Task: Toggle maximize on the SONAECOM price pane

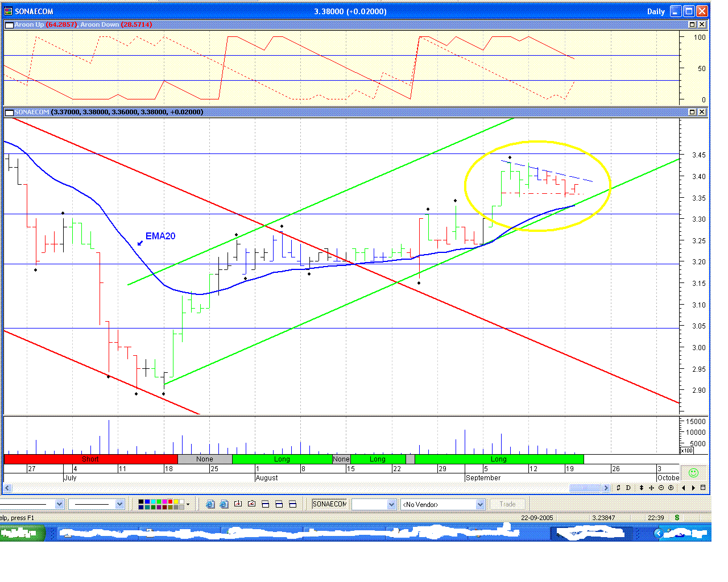Action: 692,112
